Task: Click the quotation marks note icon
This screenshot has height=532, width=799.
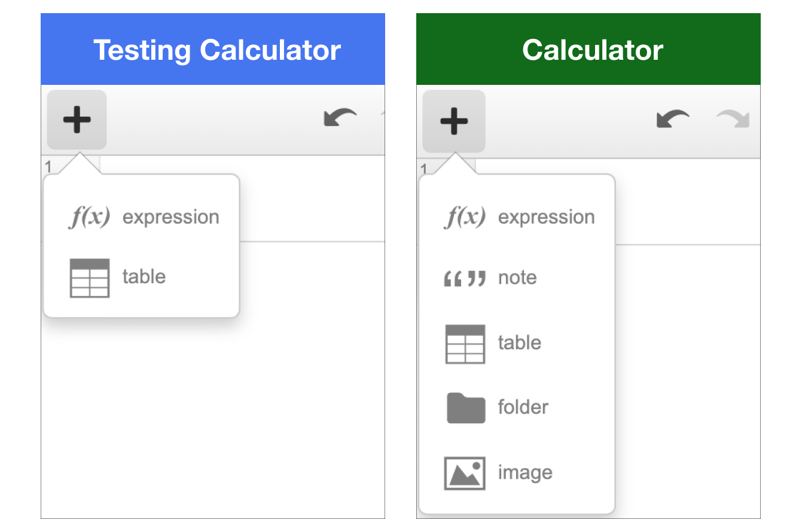Action: (465, 278)
